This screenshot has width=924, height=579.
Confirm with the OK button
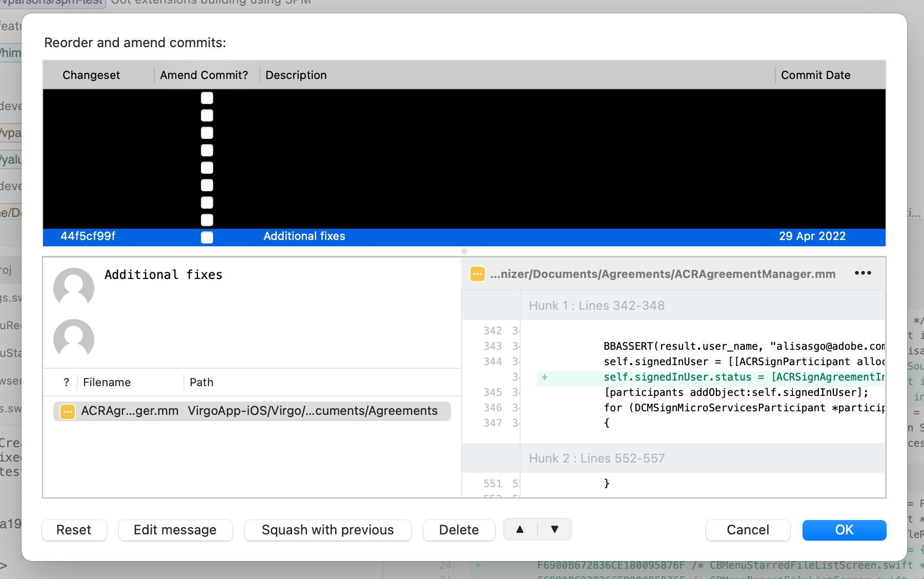[x=844, y=530]
